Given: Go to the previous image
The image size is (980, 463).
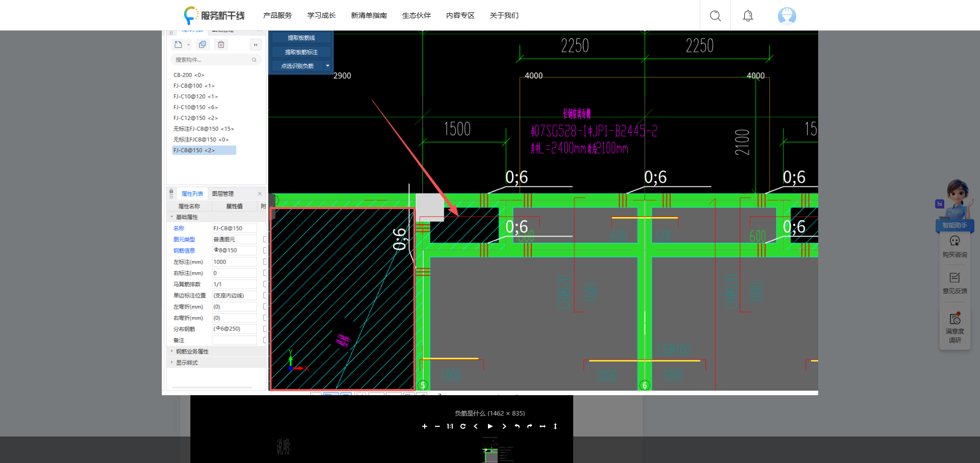Looking at the screenshot, I should click(476, 426).
